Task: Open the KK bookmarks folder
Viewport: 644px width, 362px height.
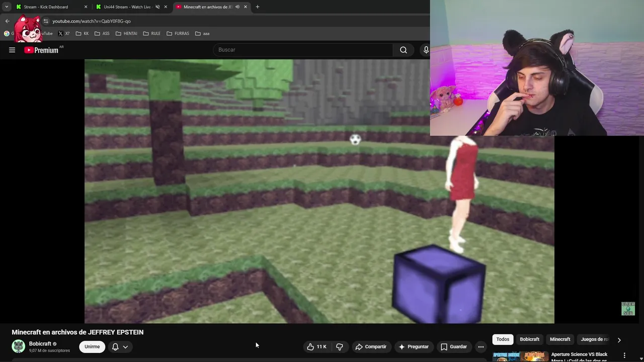Action: [83, 34]
